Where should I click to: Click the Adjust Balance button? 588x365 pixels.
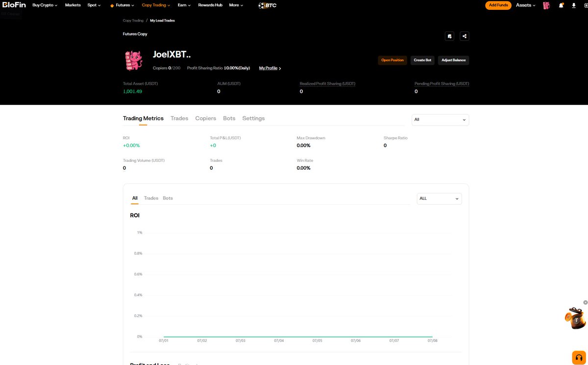[454, 60]
